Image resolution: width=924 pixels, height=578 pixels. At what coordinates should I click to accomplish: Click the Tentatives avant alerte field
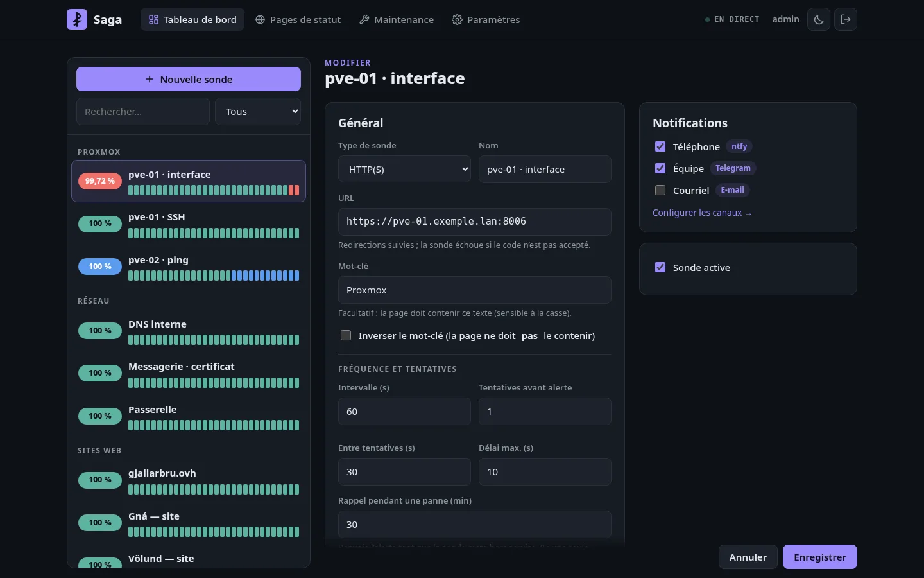coord(545,412)
